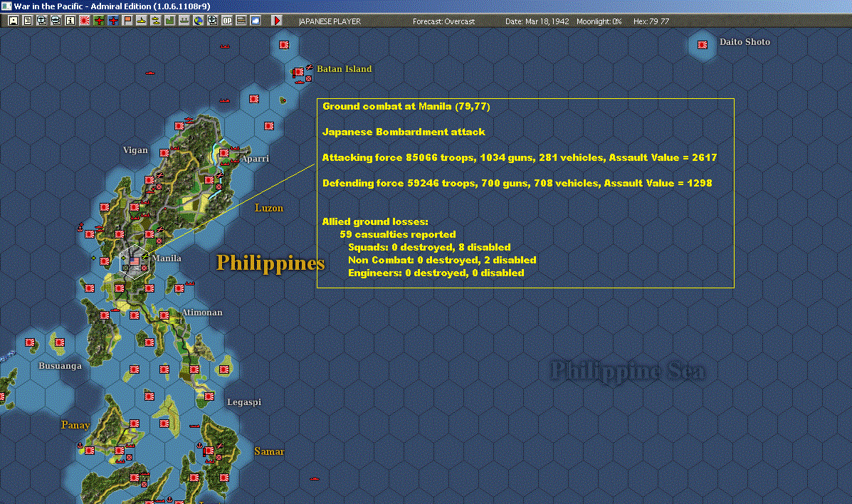Viewport: 852px width, 504px height.
Task: Click the large Philippines map title
Action: 270,263
